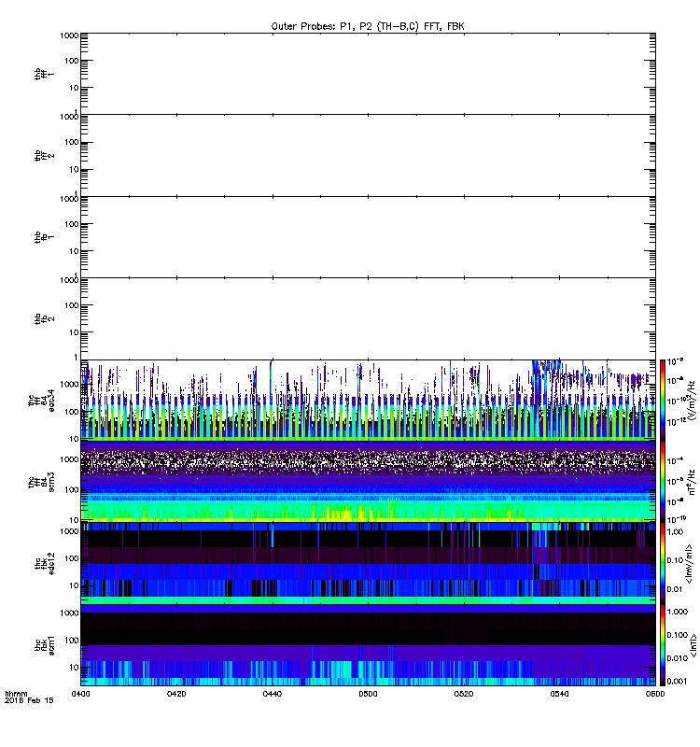Click the '2018 Feb 15' date label

point(29,700)
